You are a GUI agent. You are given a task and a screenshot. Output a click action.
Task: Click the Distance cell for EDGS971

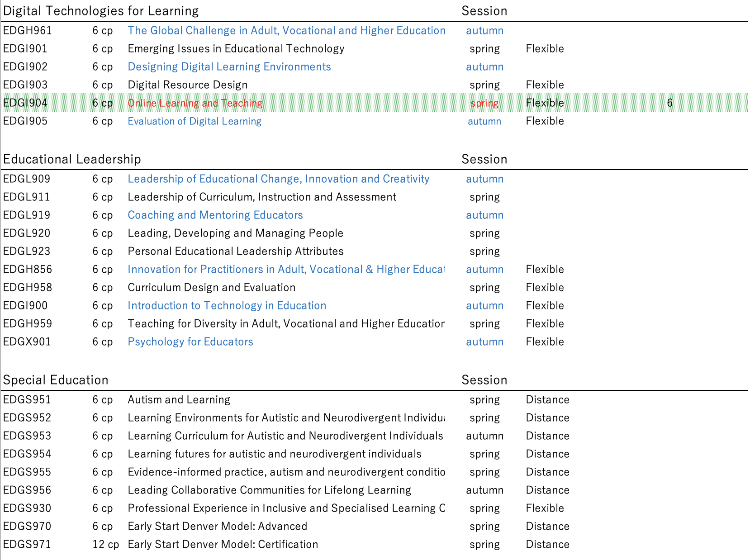(548, 544)
